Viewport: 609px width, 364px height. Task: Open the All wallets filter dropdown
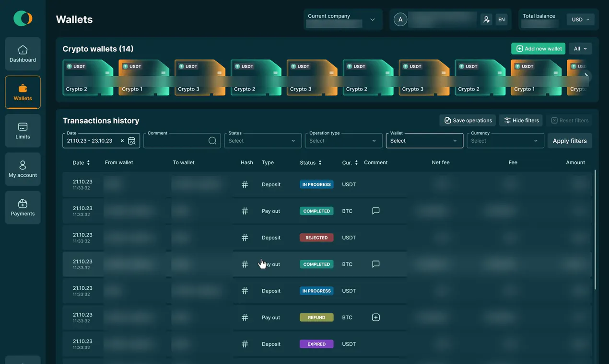click(x=580, y=48)
